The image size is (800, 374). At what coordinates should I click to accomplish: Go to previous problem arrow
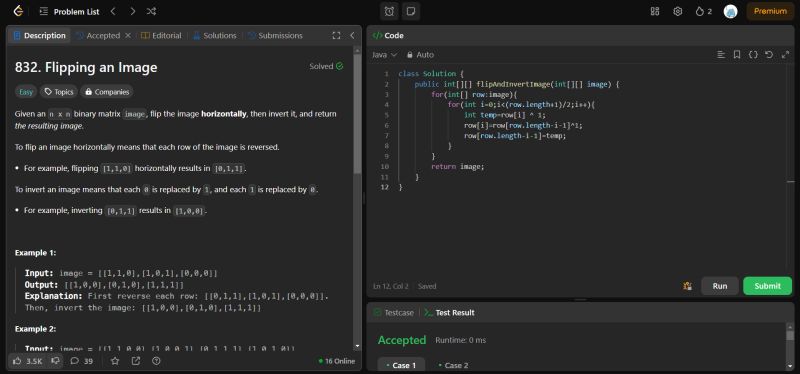pos(113,11)
